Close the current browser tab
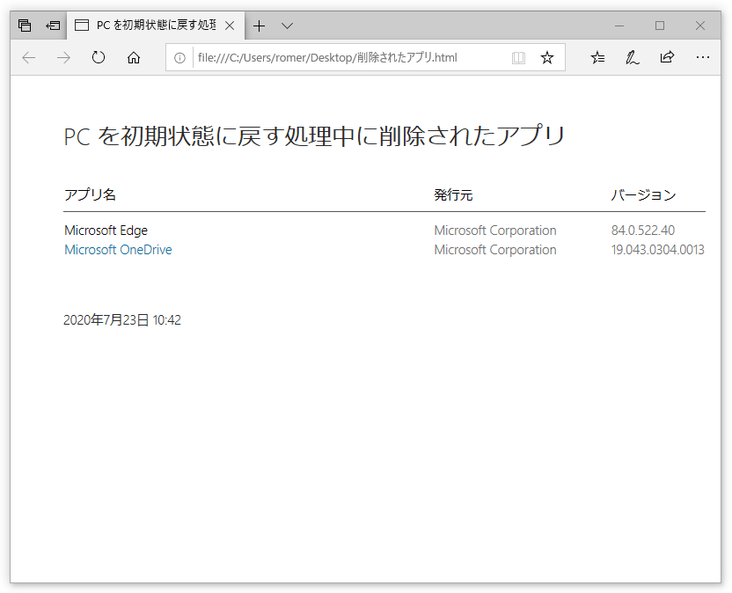 [x=230, y=26]
